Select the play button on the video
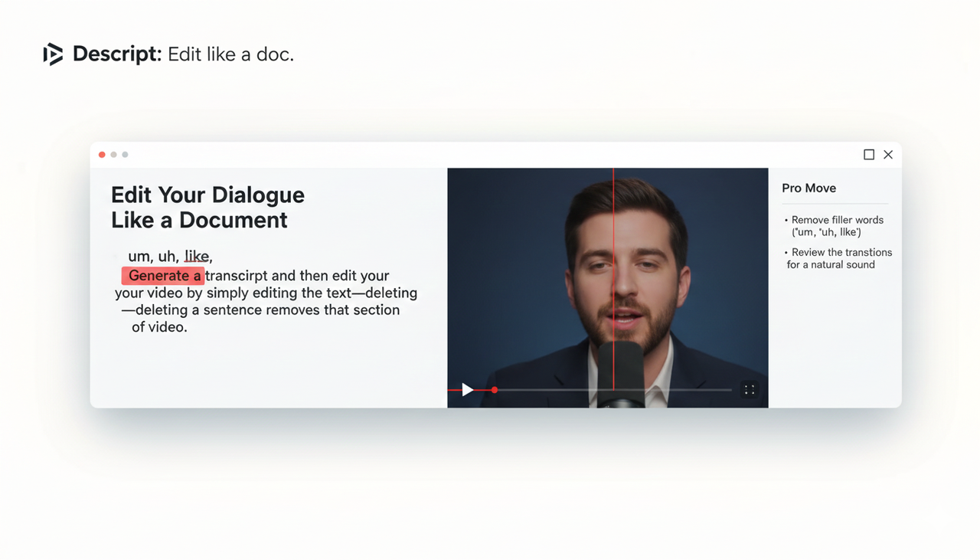 pyautogui.click(x=468, y=390)
